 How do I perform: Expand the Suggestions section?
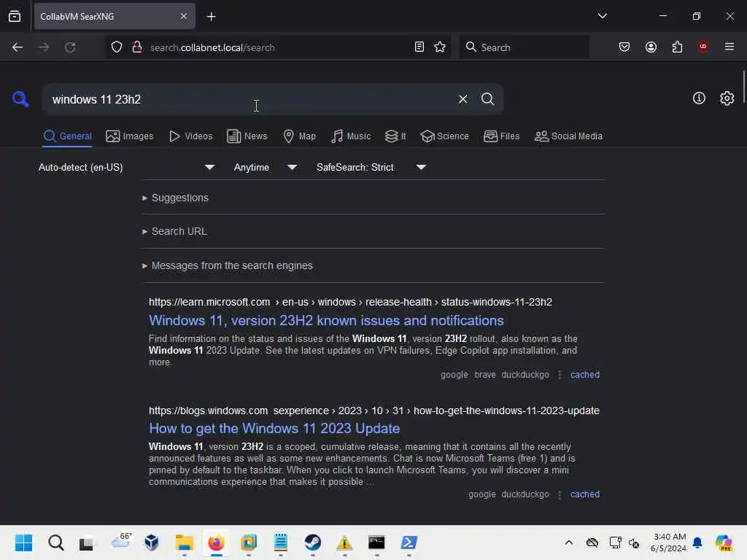pyautogui.click(x=175, y=198)
